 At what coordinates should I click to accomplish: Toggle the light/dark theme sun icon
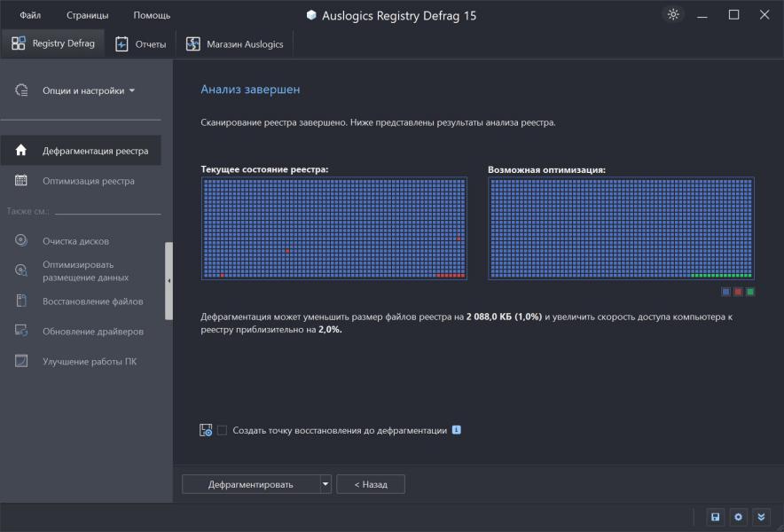tap(673, 15)
